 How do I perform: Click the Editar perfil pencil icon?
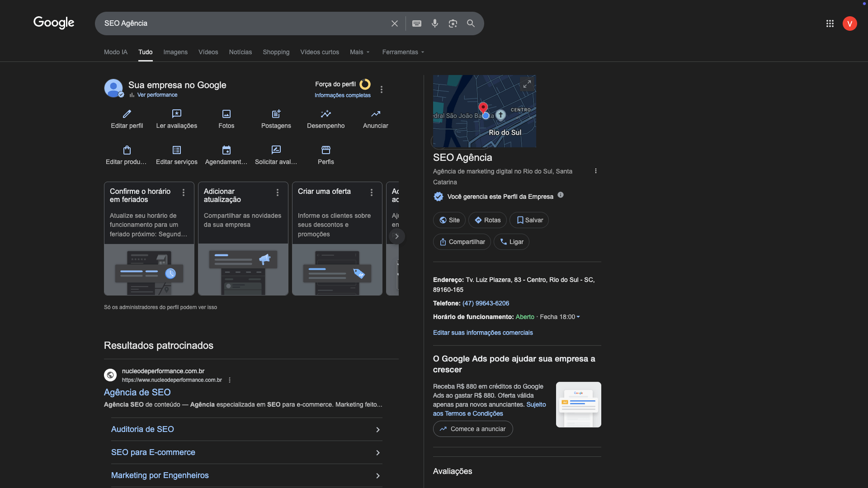coord(127,114)
